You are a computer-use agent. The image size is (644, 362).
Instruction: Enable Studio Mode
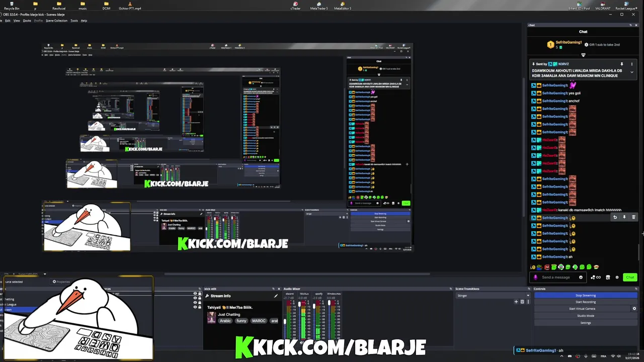586,316
